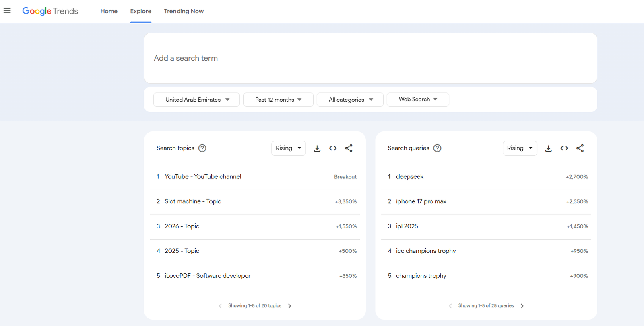The height and width of the screenshot is (326, 644).
Task: Select the 2026 - Topic row
Action: (x=255, y=226)
